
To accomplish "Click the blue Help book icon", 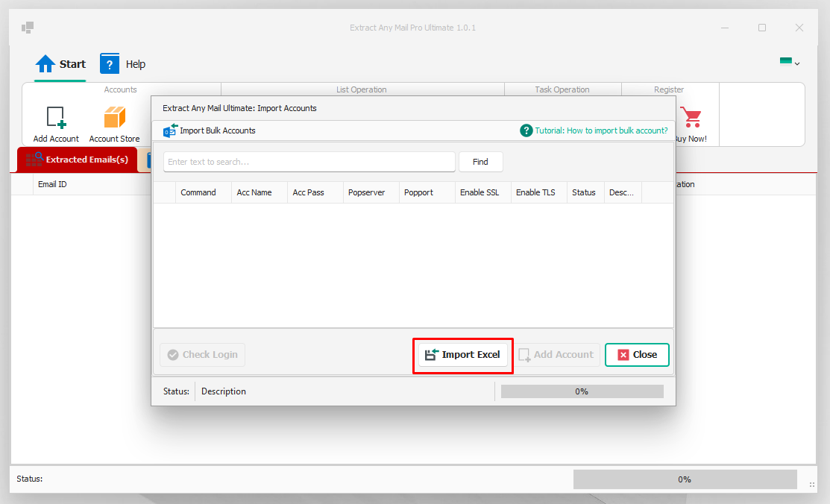I will 110,64.
